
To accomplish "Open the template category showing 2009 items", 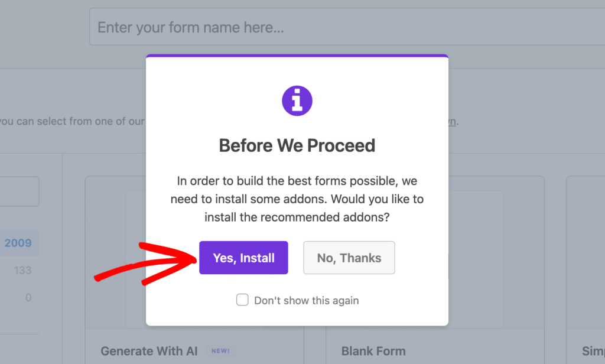I will [x=19, y=243].
